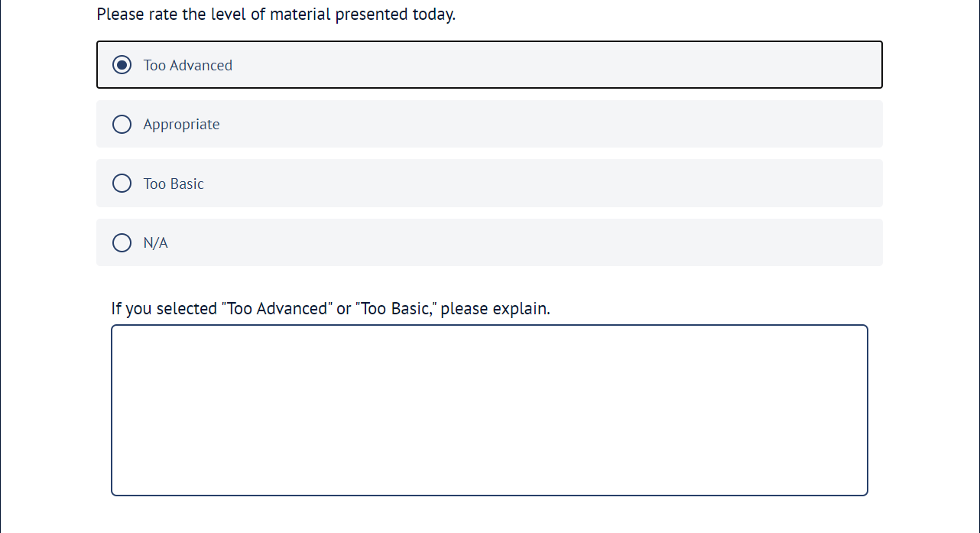The width and height of the screenshot is (980, 533).
Task: Click the "N/A" option label text
Action: pyautogui.click(x=155, y=243)
